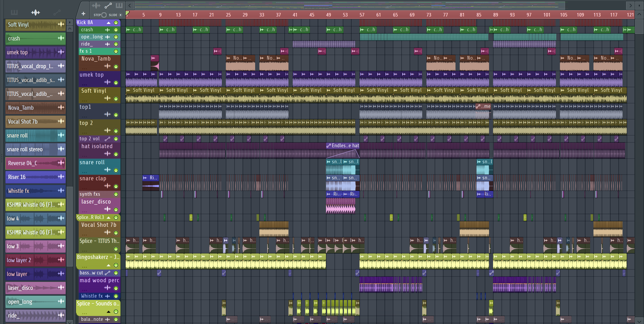Click picker list scroll-up arrow
Image resolution: width=644 pixels, height=324 pixels.
pos(70,29)
